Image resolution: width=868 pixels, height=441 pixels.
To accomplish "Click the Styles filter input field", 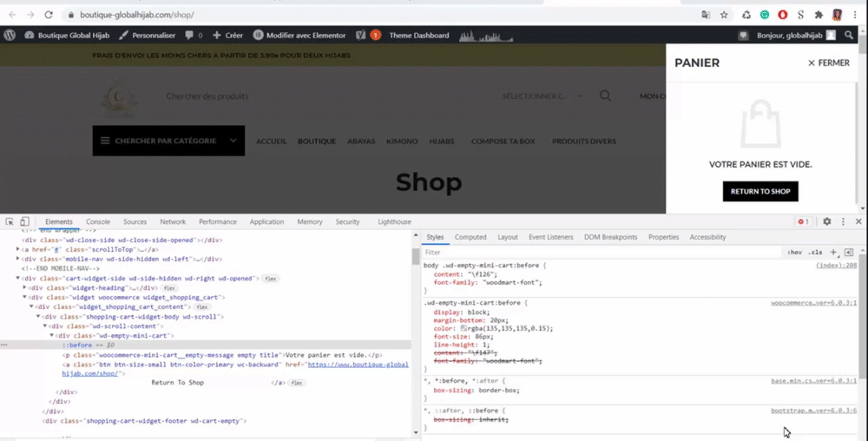I will (601, 253).
